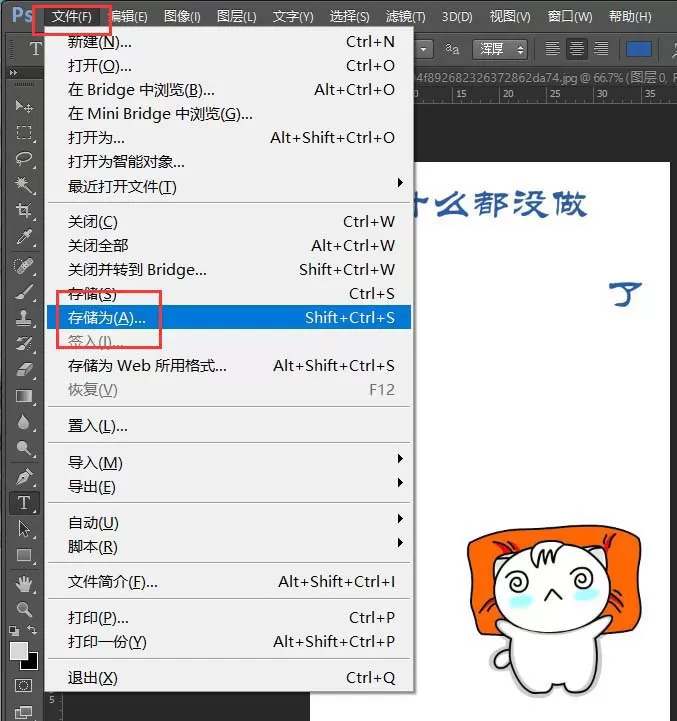
Task: Expand 最近打开文件(T) submenu
Action: click(x=229, y=186)
